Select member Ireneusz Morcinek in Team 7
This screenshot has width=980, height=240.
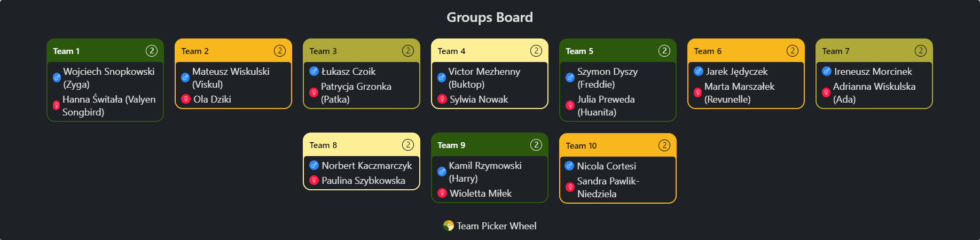874,71
